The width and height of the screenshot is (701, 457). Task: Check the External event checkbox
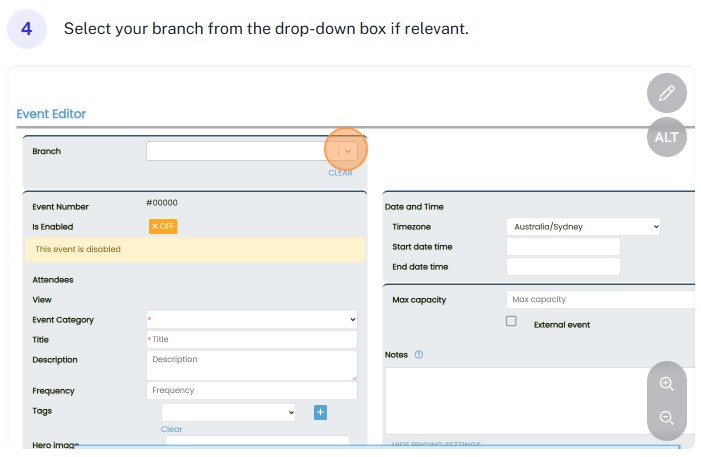tap(511, 322)
